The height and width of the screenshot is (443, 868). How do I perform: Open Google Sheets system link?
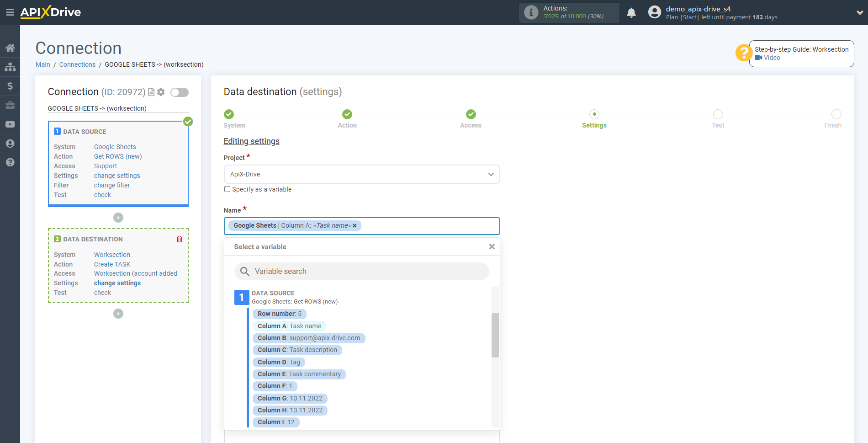(x=115, y=147)
